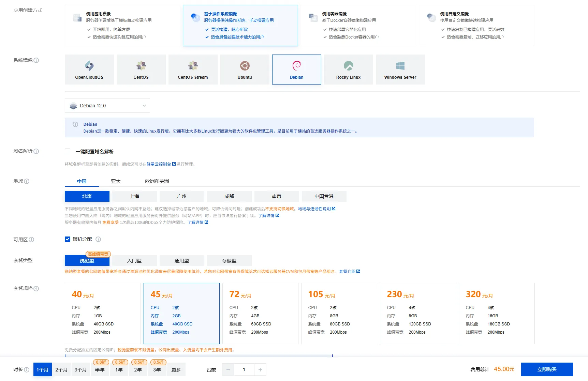Select the Ubuntu system image icon
Viewport: 588px width, 381px height.
(245, 66)
